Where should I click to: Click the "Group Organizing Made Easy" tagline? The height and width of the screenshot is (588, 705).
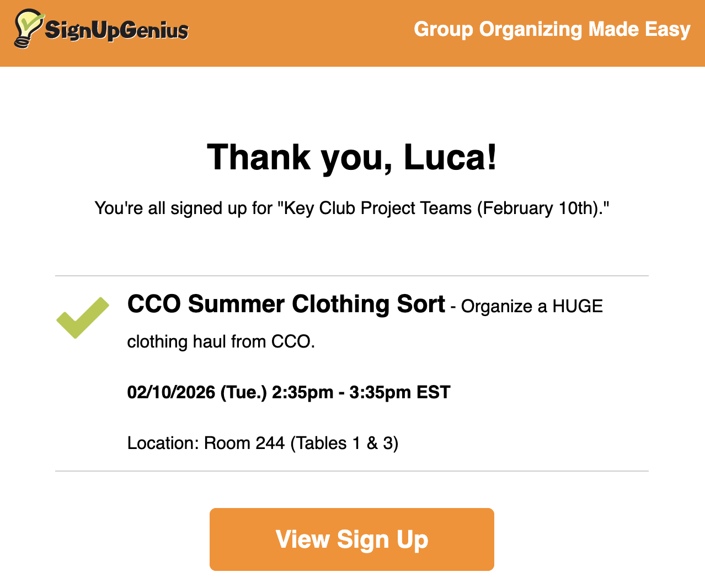[552, 29]
